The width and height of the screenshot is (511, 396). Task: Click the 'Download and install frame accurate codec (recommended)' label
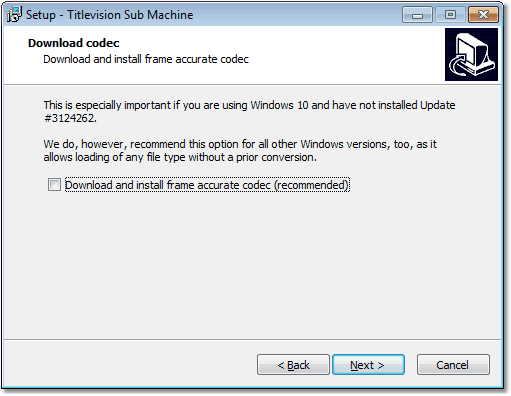(207, 185)
